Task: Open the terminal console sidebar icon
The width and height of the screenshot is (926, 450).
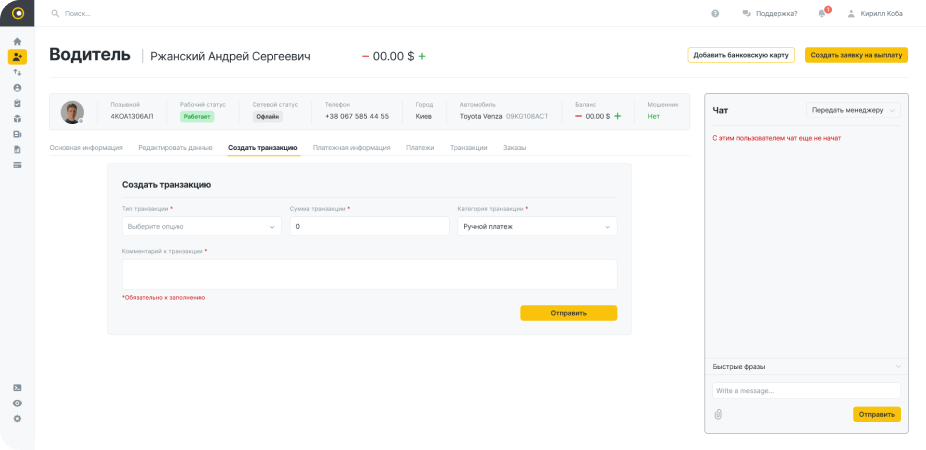Action: 17,387
